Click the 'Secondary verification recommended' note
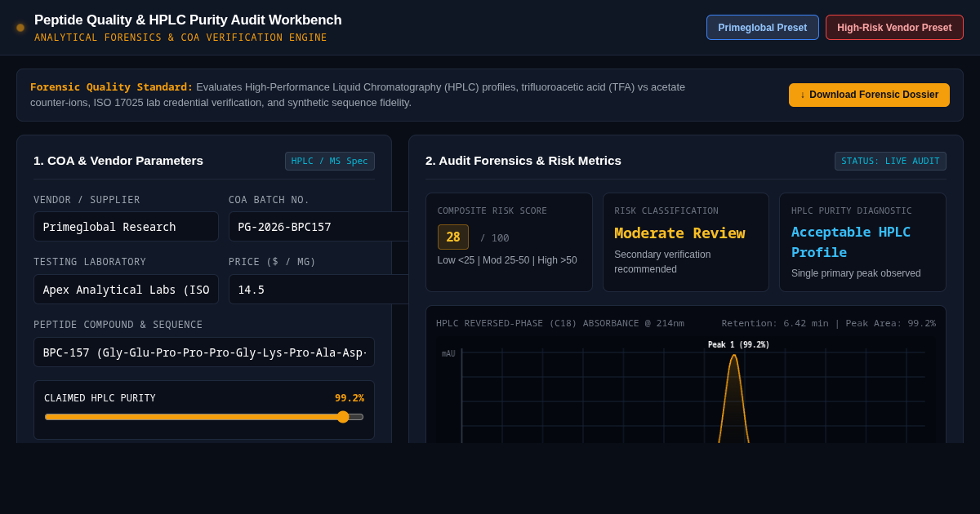Viewport: 980px width, 514px height. coord(662,262)
